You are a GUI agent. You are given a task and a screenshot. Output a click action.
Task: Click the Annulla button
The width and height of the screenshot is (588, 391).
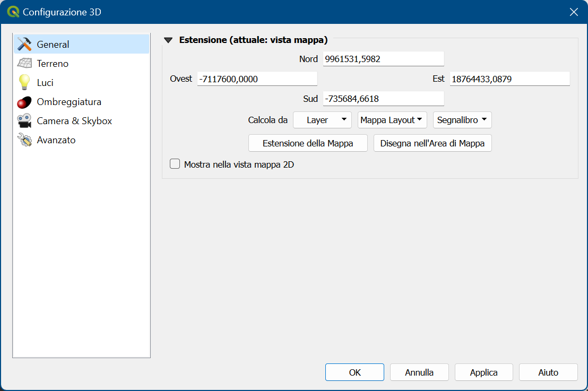(419, 372)
